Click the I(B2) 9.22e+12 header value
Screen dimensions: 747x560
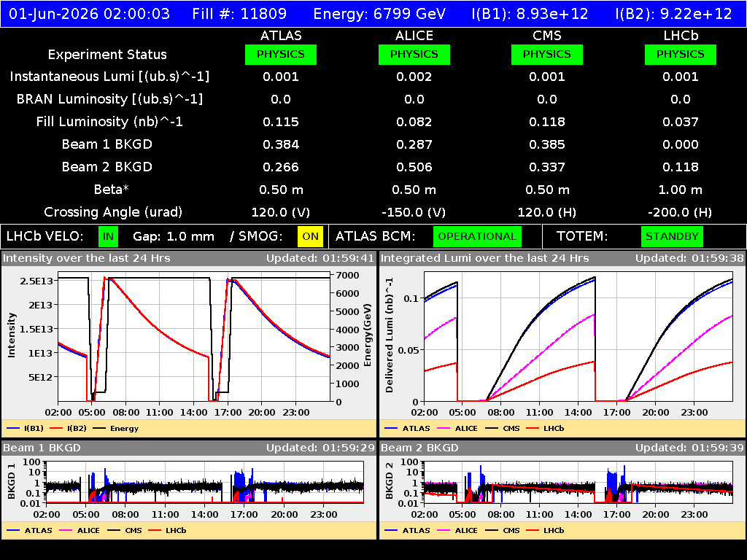tap(673, 14)
